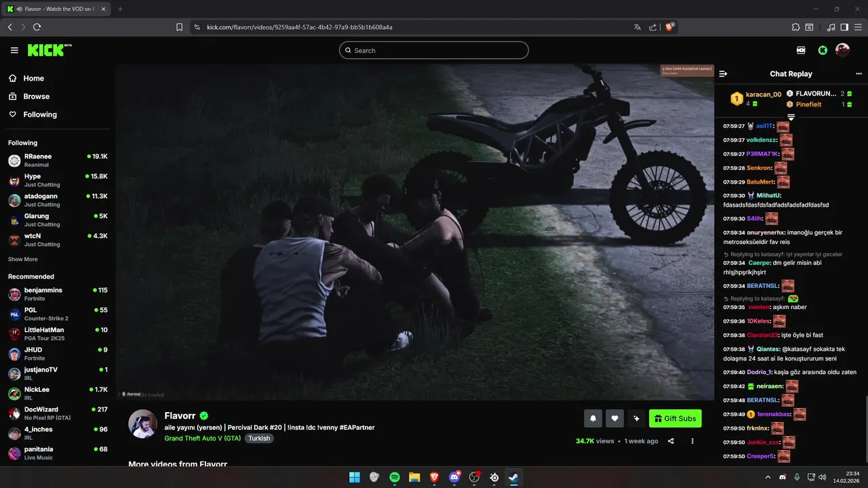The image size is (868, 488).
Task: Click the Turkish language tag
Action: pos(259,439)
